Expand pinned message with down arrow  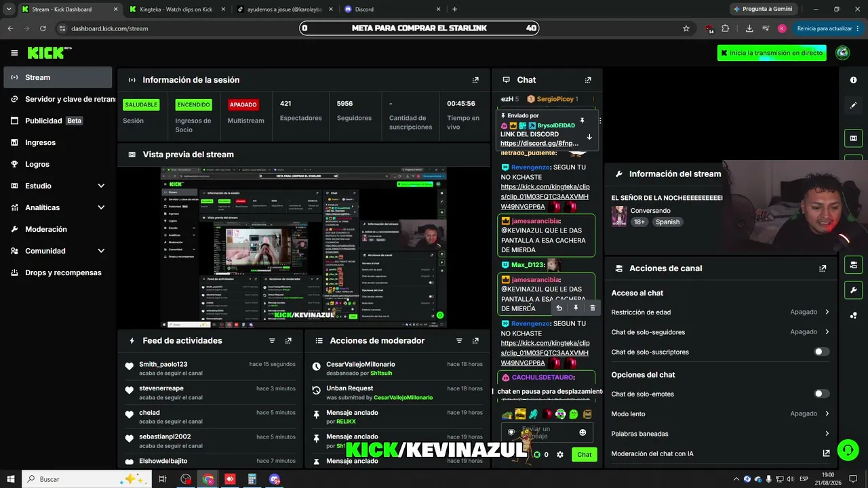click(589, 137)
